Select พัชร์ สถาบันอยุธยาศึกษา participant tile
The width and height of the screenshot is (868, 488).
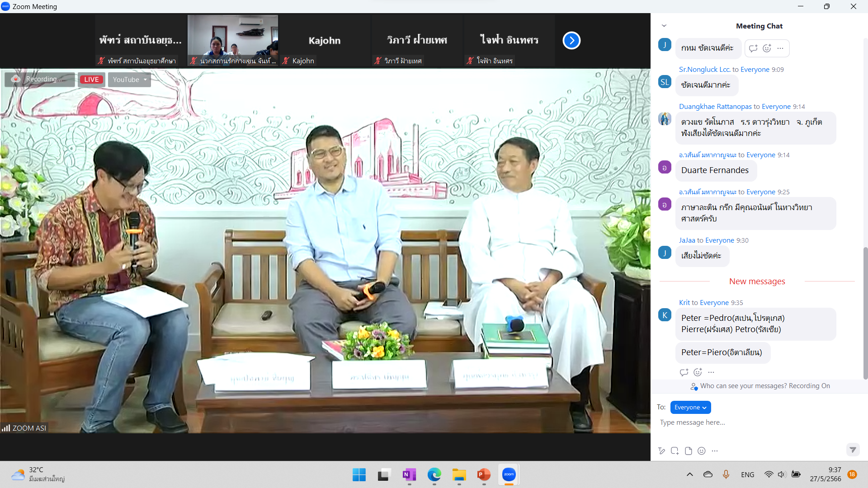tap(141, 41)
